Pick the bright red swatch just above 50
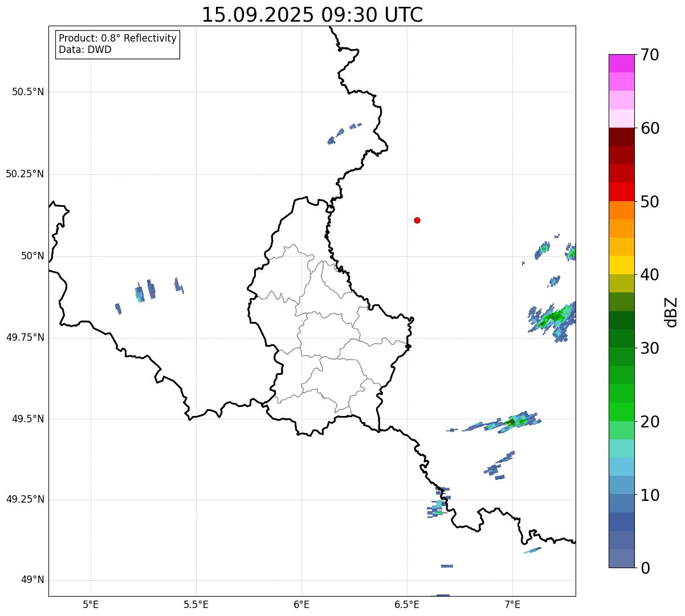 coord(621,192)
